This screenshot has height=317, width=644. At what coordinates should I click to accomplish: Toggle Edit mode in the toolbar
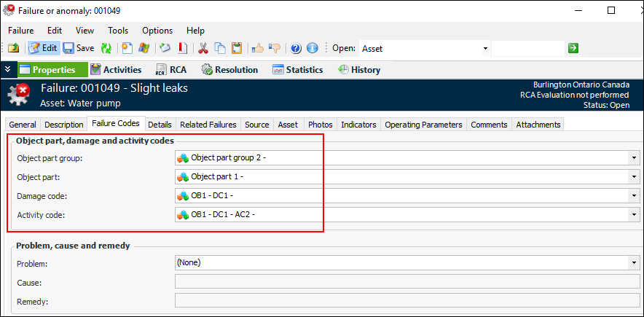(44, 48)
